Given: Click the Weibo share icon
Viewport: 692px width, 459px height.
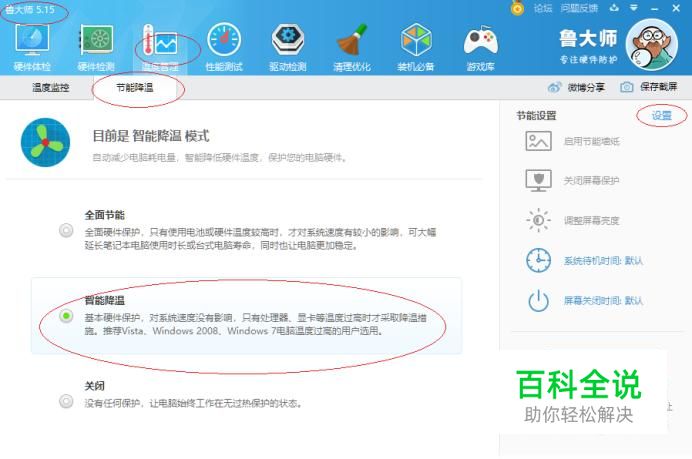Looking at the screenshot, I should 554,87.
